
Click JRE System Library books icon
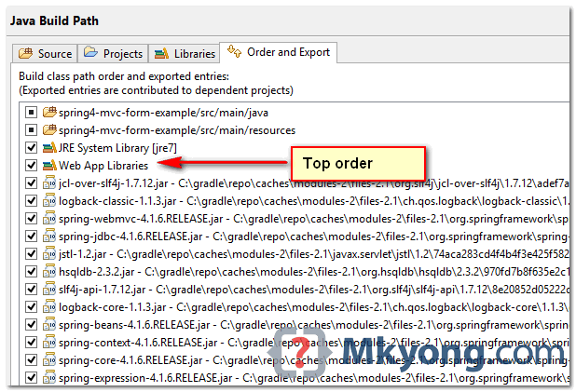[49, 147]
